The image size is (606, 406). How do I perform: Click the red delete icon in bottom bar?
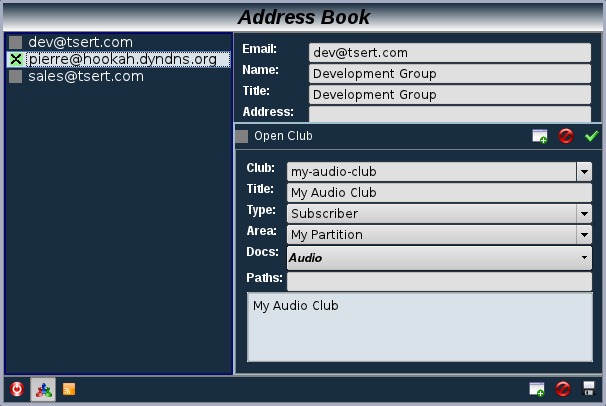pos(564,389)
